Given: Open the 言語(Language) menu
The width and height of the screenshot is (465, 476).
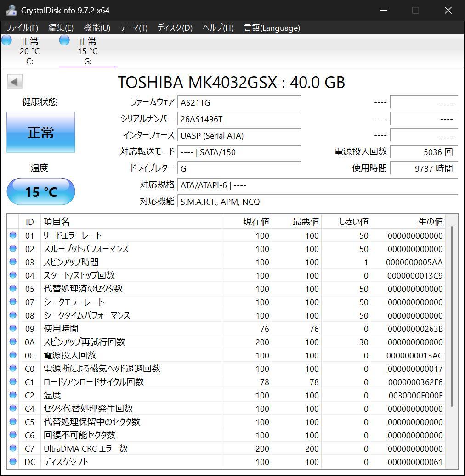Looking at the screenshot, I should [x=272, y=28].
